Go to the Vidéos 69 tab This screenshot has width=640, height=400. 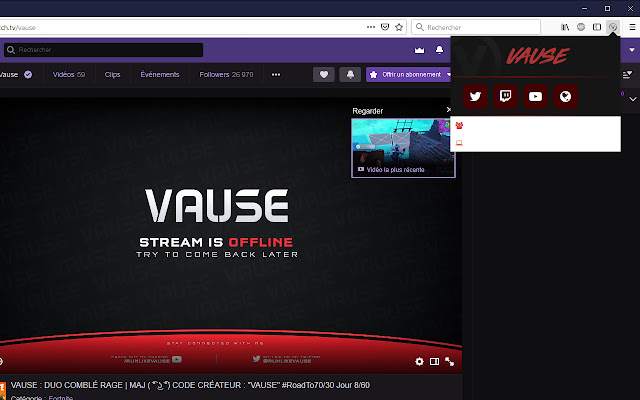click(69, 74)
